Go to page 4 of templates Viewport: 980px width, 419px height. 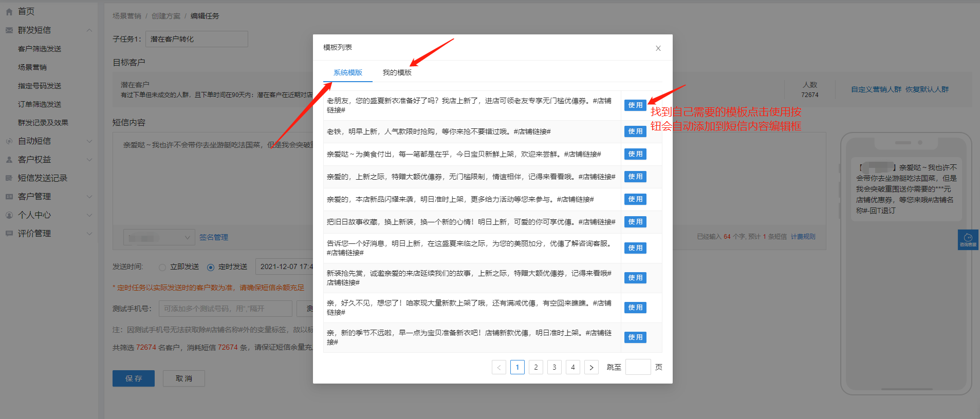(573, 367)
